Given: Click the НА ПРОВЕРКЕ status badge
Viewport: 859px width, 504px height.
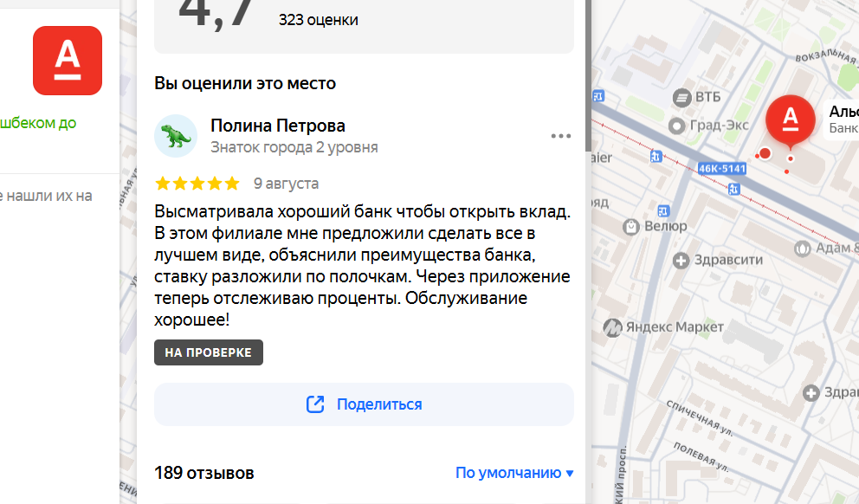Looking at the screenshot, I should coord(208,352).
